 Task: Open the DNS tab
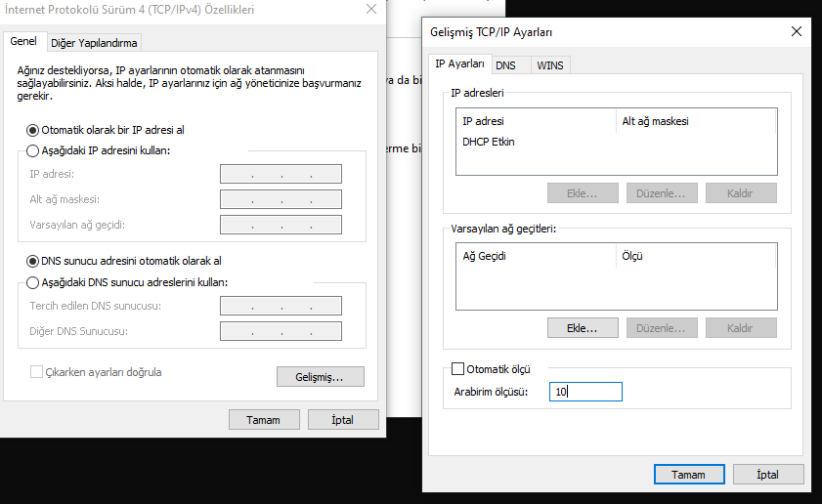pos(506,65)
